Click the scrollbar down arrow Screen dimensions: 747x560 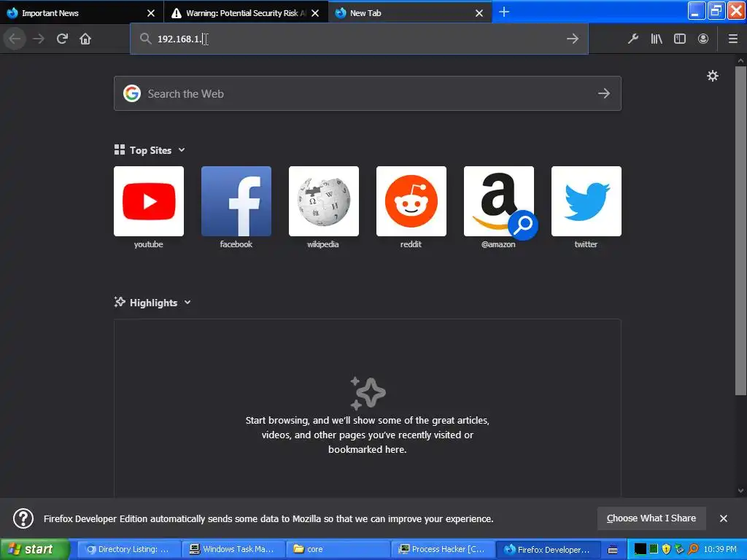point(740,491)
